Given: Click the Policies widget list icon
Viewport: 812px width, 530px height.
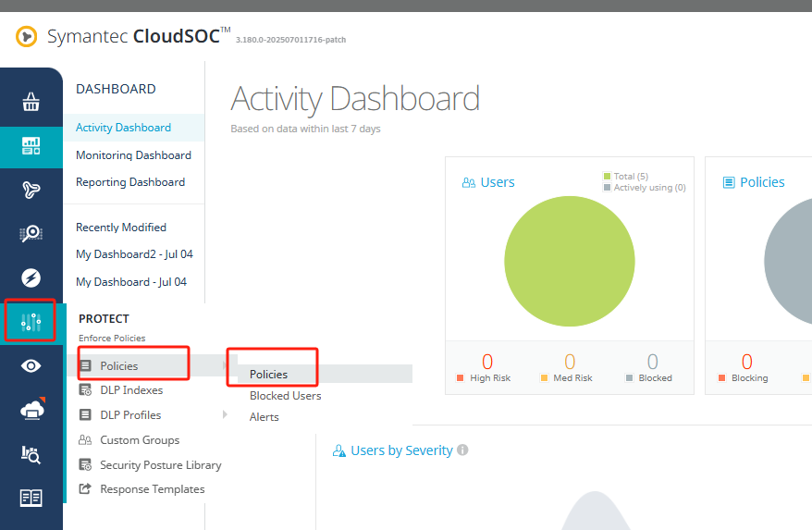Looking at the screenshot, I should (x=729, y=182).
